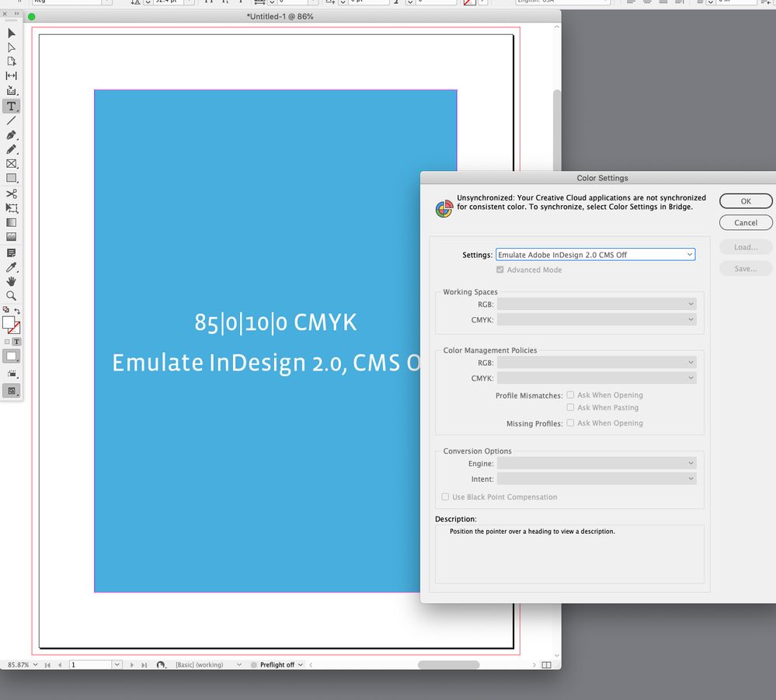Click the fill and stroke color swatch
776x700 pixels.
11,325
